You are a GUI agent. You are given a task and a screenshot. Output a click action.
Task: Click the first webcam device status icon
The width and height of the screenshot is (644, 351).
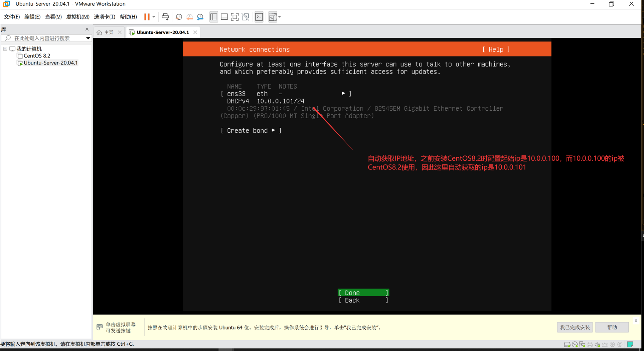click(x=612, y=345)
